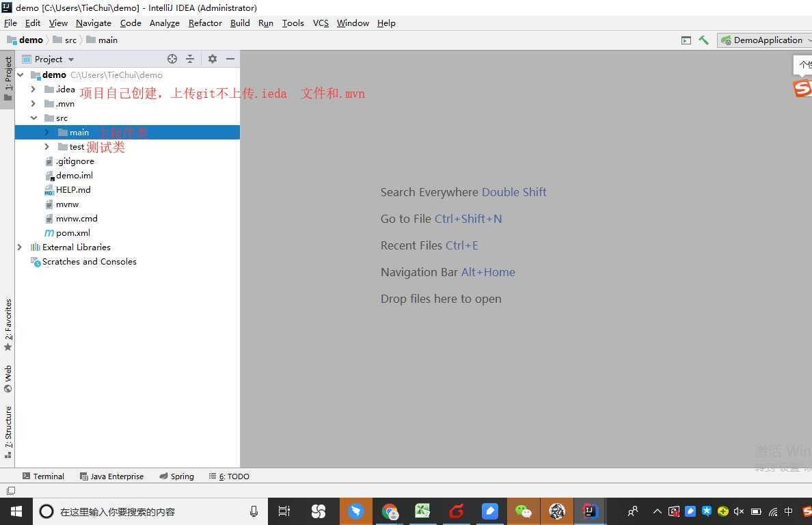Open the Window menu

coord(353,23)
